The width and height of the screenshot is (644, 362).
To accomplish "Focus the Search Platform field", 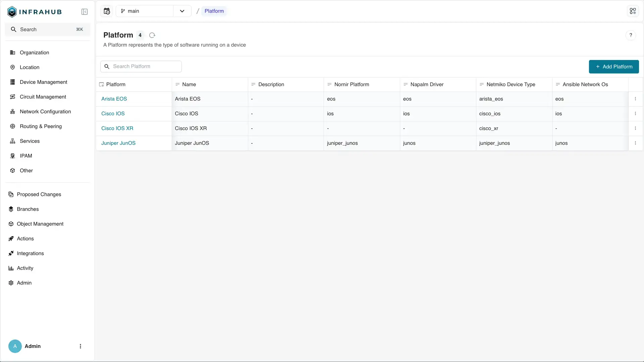I will 141,66.
